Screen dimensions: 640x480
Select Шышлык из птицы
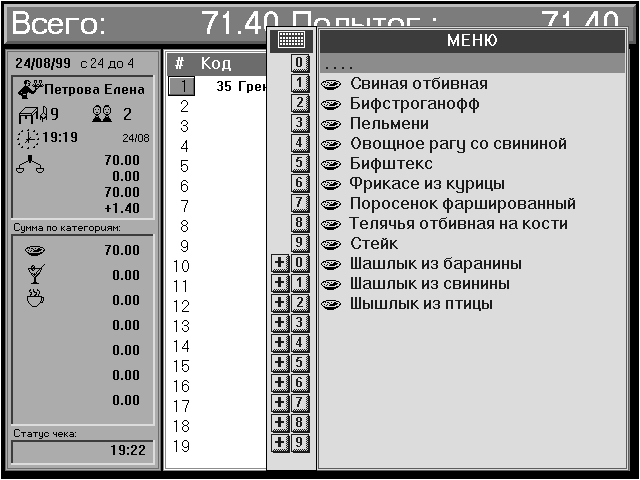pyautogui.click(x=472, y=304)
